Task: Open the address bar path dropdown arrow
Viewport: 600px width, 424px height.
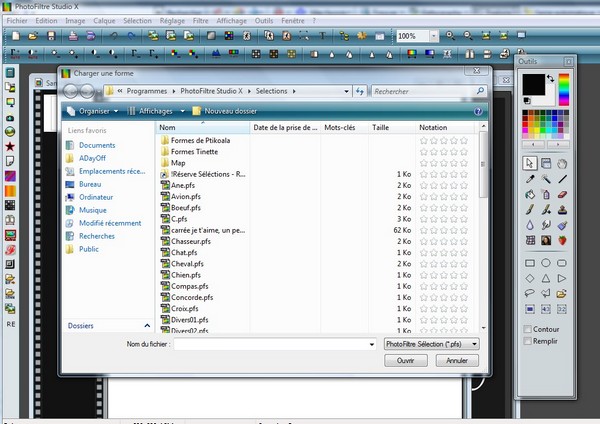Action: click(x=346, y=91)
